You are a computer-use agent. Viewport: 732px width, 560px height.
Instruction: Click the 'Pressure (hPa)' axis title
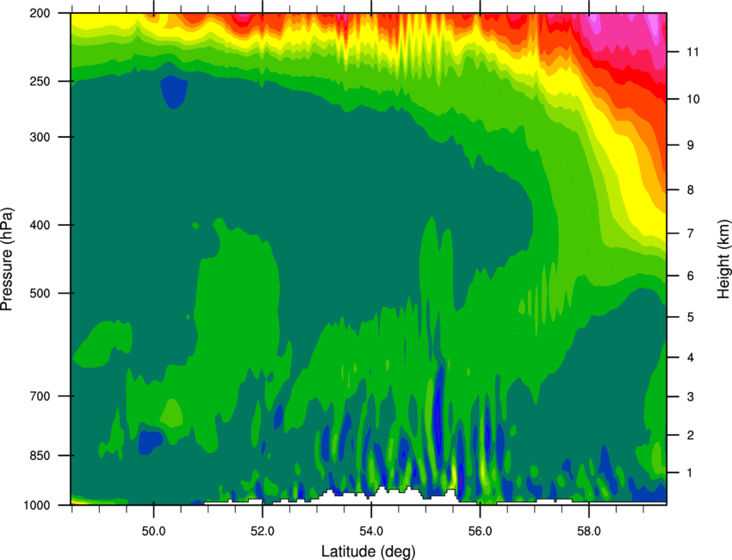pos(7,259)
